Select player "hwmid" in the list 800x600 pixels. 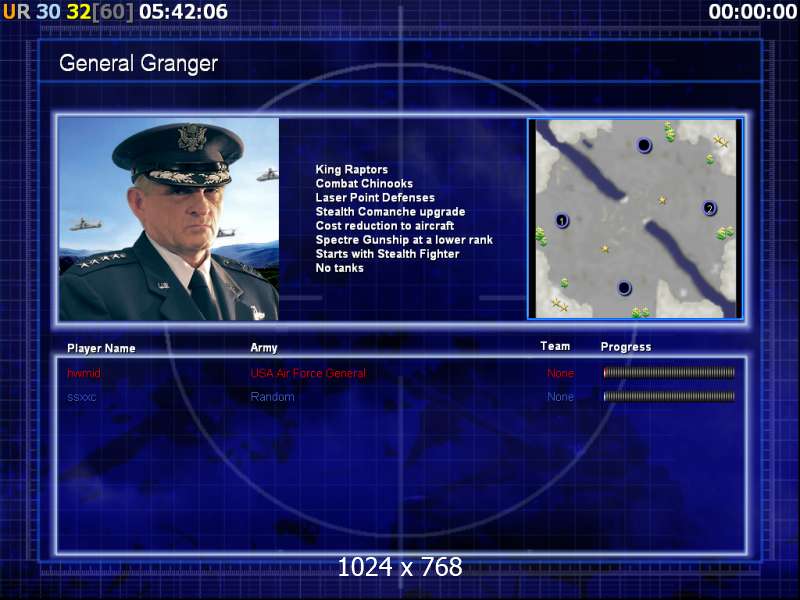tap(84, 373)
